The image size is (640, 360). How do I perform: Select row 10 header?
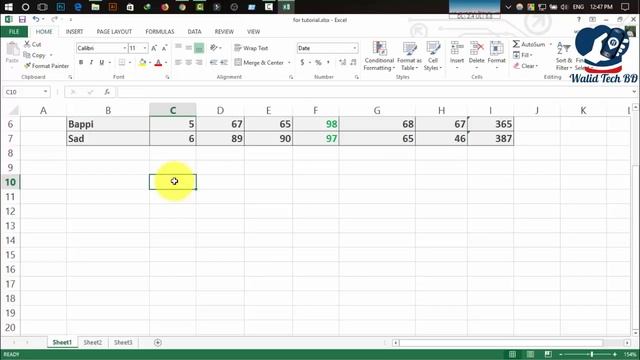point(10,182)
